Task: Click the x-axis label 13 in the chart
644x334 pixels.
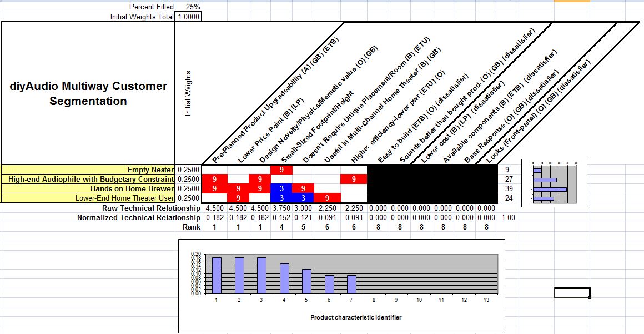Action: pyautogui.click(x=486, y=300)
